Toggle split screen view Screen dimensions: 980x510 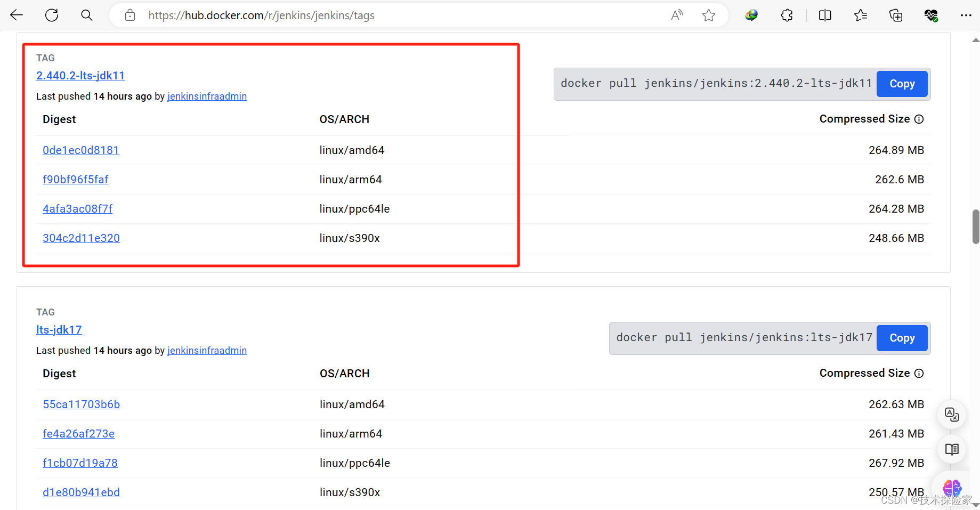[825, 15]
